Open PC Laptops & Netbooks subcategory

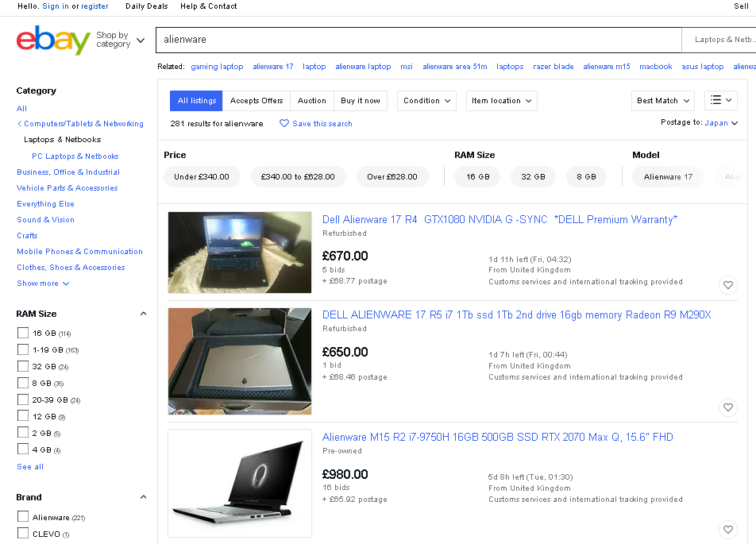point(75,156)
